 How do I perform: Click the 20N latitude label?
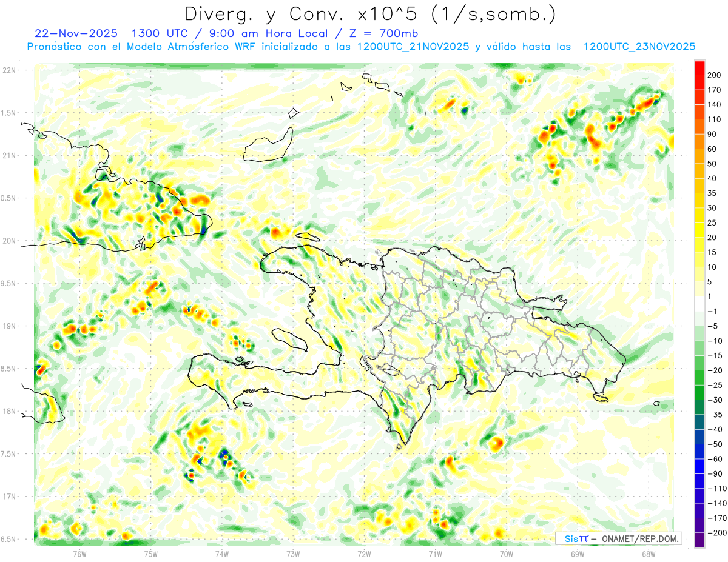coord(8,241)
